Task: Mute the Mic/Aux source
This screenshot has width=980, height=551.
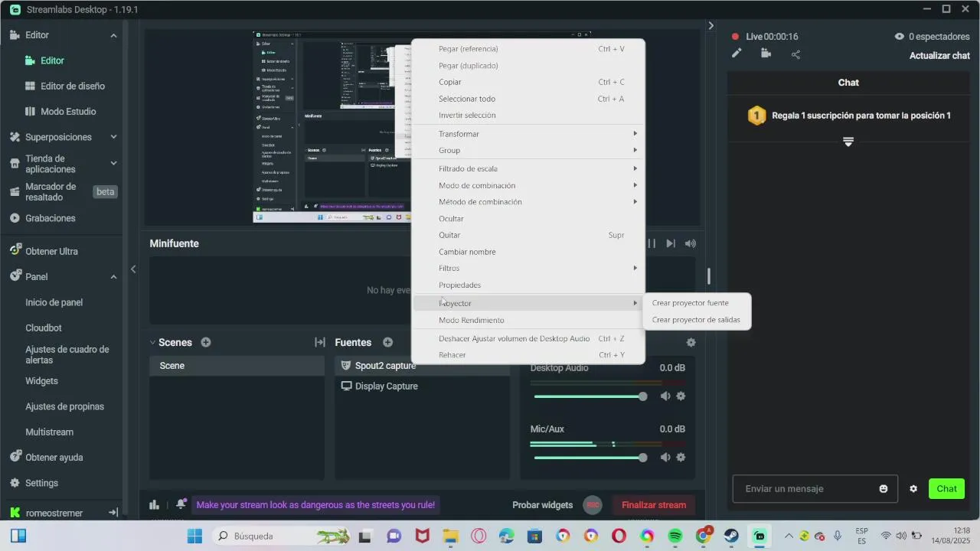Action: click(665, 458)
